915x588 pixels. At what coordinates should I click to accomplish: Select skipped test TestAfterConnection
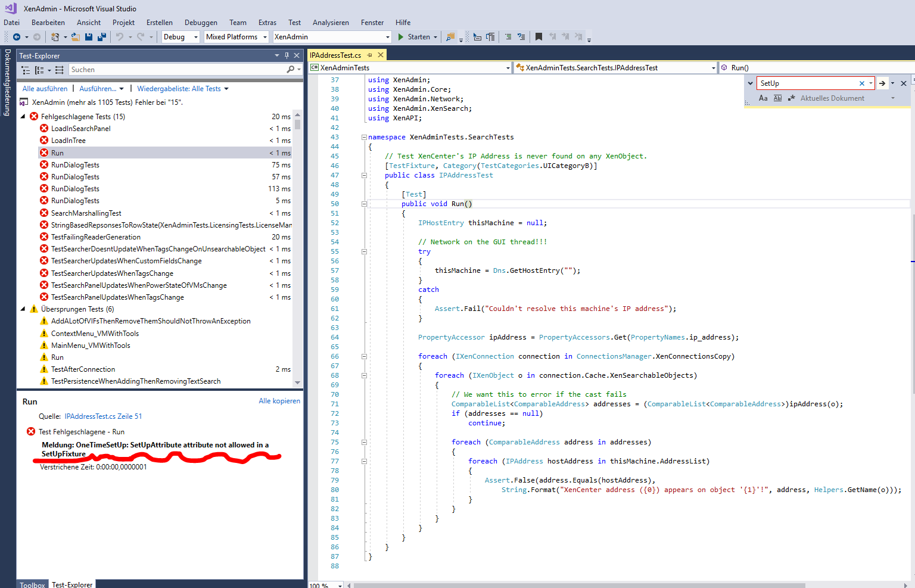[83, 369]
